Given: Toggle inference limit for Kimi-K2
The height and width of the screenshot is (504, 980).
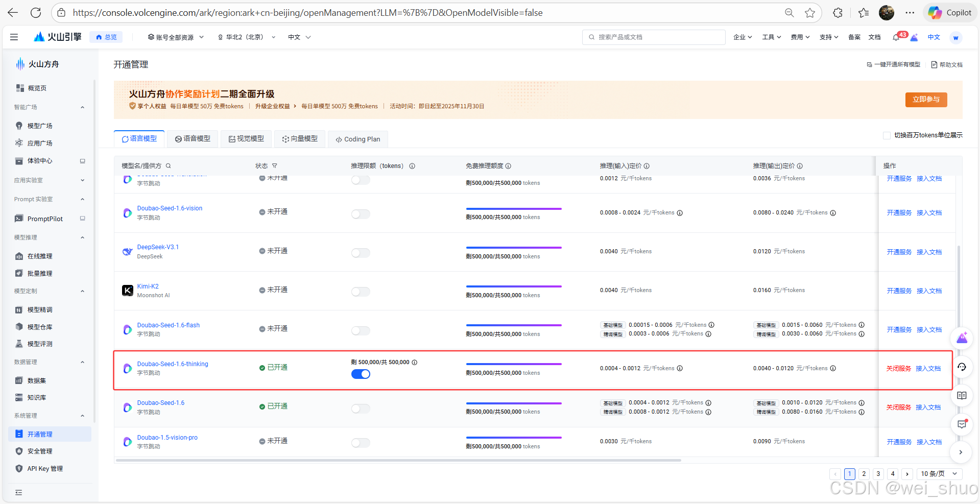Looking at the screenshot, I should pos(361,292).
